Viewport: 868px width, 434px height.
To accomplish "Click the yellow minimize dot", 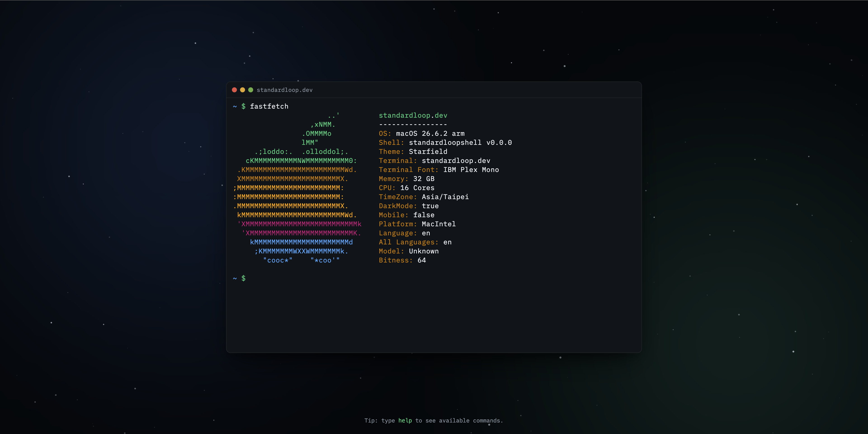I will (242, 90).
